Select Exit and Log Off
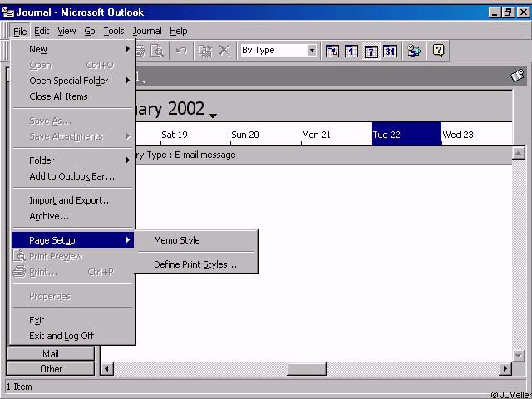This screenshot has width=532, height=399. click(x=72, y=336)
